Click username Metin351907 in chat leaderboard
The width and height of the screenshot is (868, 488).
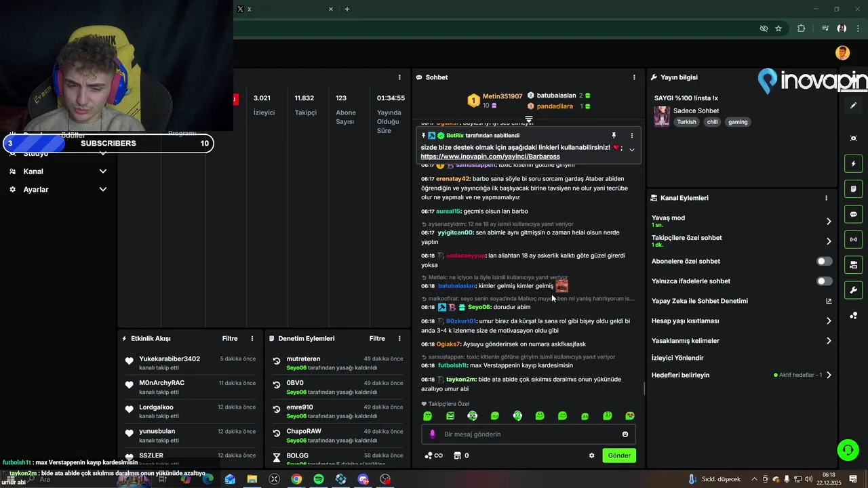pos(502,96)
